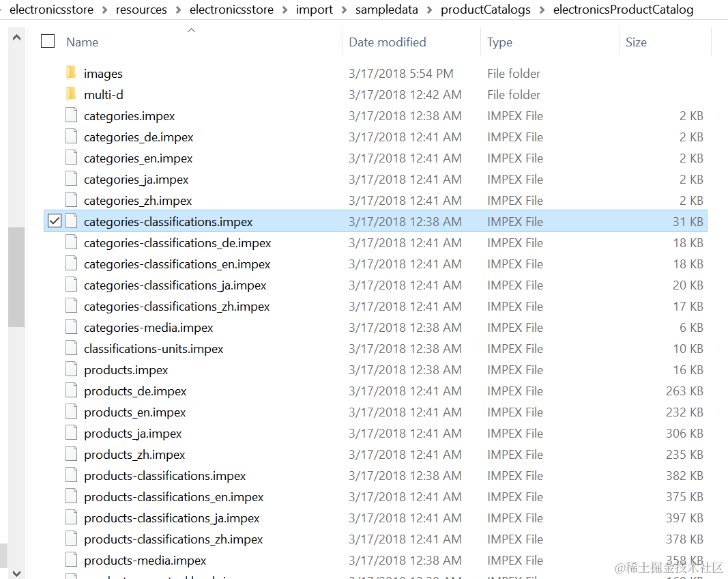Click the classifications-units.impex file icon
The height and width of the screenshot is (579, 728).
[x=71, y=348]
